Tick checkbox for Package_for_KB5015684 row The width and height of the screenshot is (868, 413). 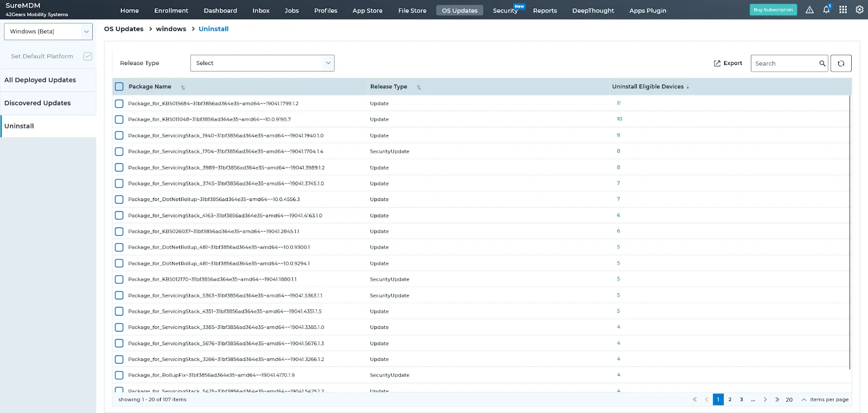pos(119,104)
